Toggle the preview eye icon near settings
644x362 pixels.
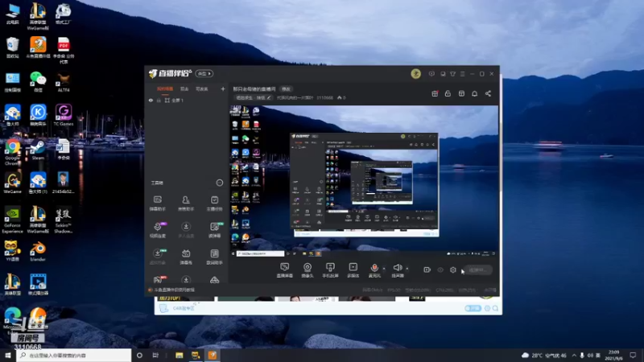440,269
